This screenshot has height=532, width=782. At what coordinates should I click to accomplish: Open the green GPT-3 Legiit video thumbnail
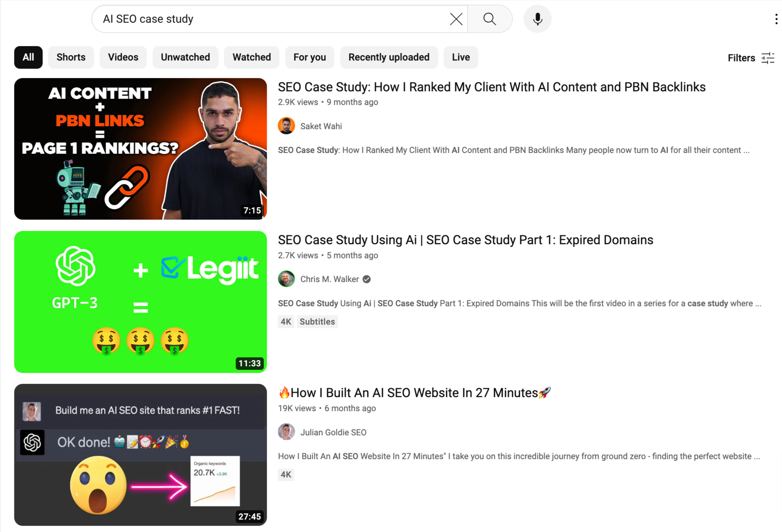pos(140,301)
